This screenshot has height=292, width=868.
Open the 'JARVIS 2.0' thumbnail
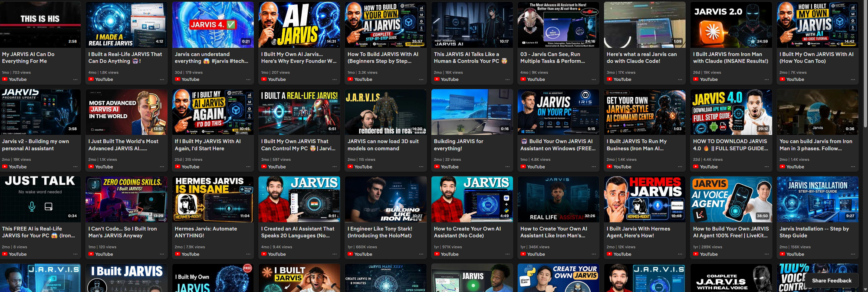(x=731, y=24)
